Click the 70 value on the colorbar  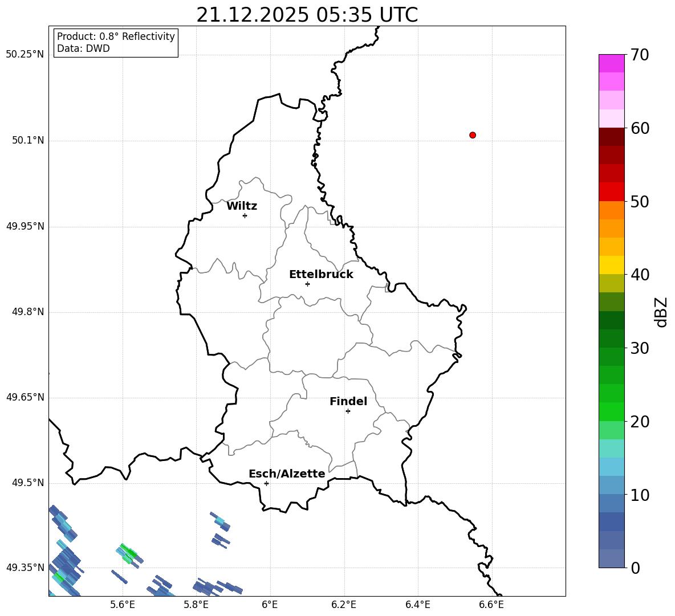coord(640,55)
